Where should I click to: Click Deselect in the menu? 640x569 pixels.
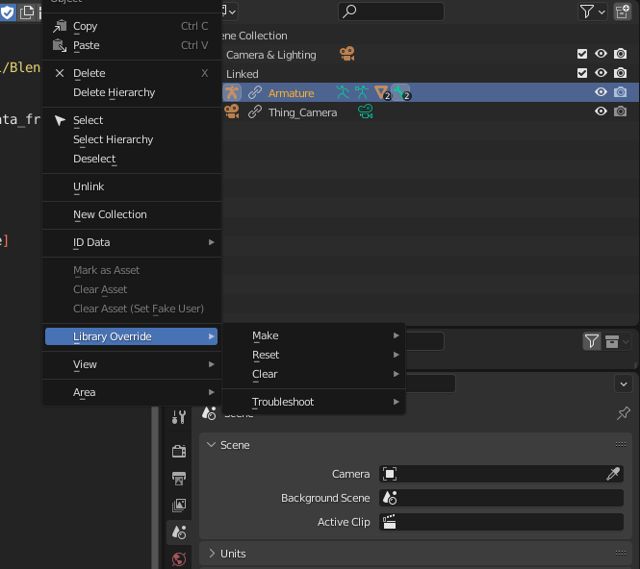(132, 159)
